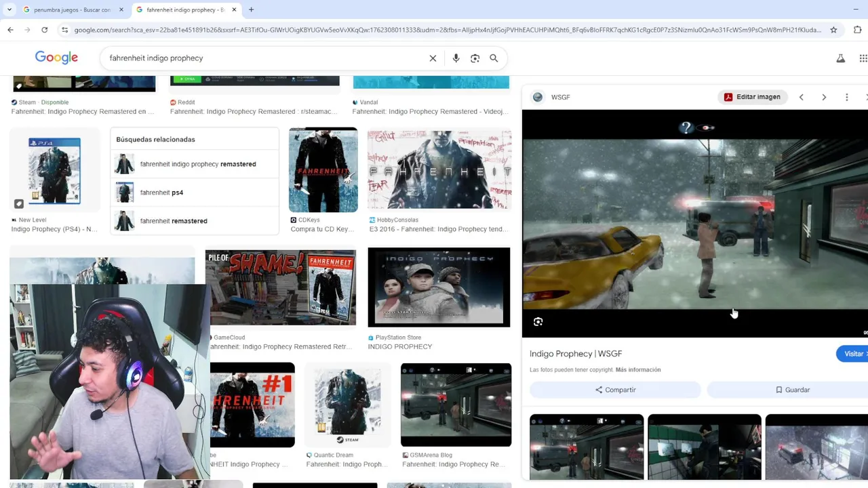Search by image with Google Lens icon
This screenshot has height=488, width=868.
coord(475,58)
